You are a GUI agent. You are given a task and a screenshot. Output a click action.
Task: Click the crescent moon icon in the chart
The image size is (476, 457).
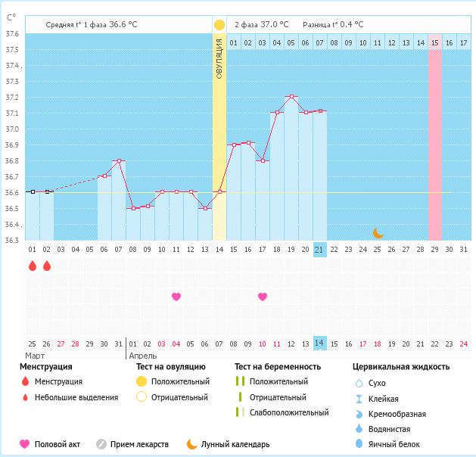[378, 233]
